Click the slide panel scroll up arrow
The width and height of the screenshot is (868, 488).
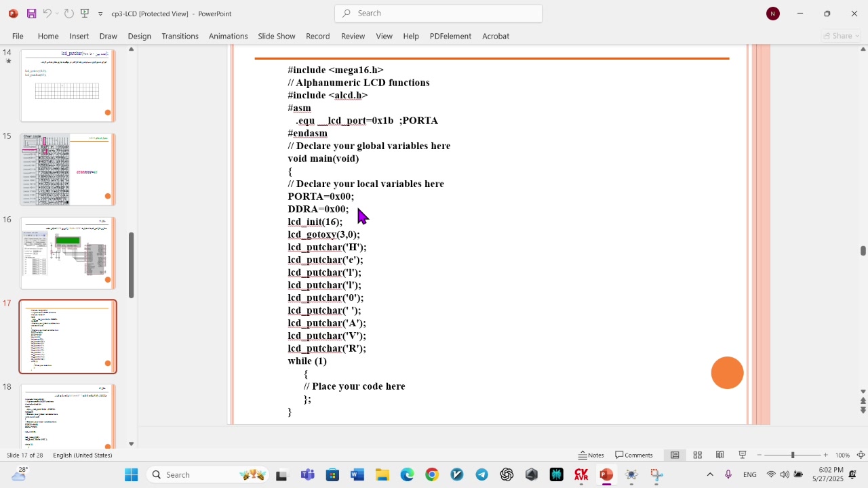tap(131, 49)
